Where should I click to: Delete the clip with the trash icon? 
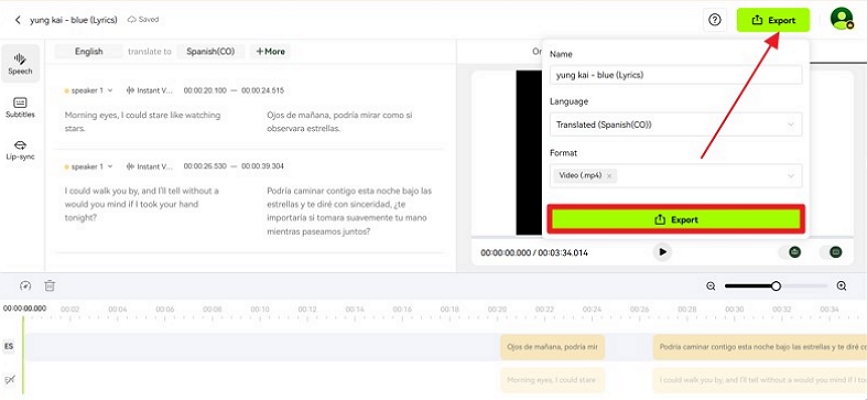[50, 286]
